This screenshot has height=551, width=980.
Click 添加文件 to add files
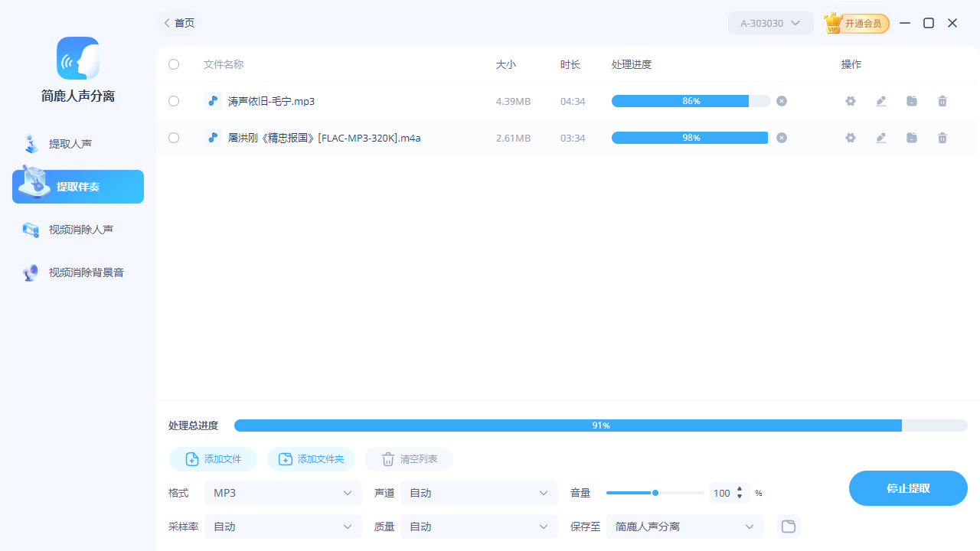pos(212,459)
